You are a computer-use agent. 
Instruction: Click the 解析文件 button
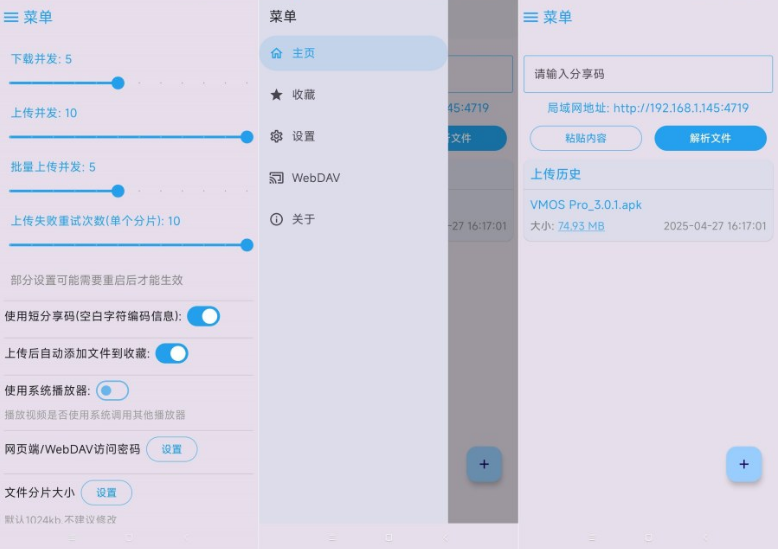(711, 138)
